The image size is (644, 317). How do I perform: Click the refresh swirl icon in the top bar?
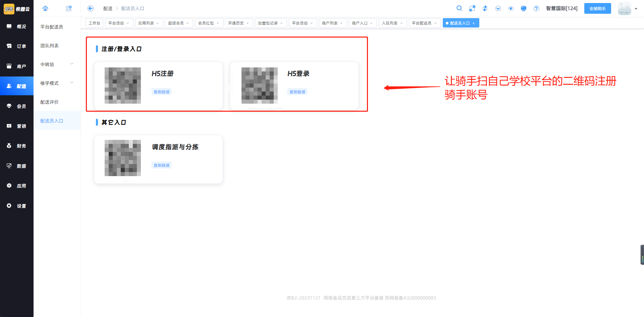485,8
